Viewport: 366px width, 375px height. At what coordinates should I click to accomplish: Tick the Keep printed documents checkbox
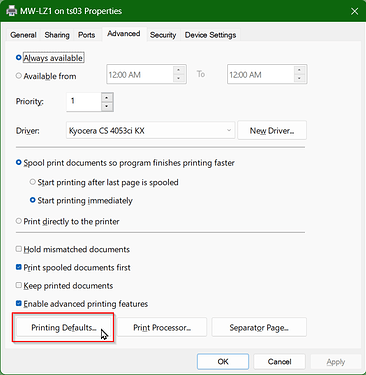[x=19, y=285]
